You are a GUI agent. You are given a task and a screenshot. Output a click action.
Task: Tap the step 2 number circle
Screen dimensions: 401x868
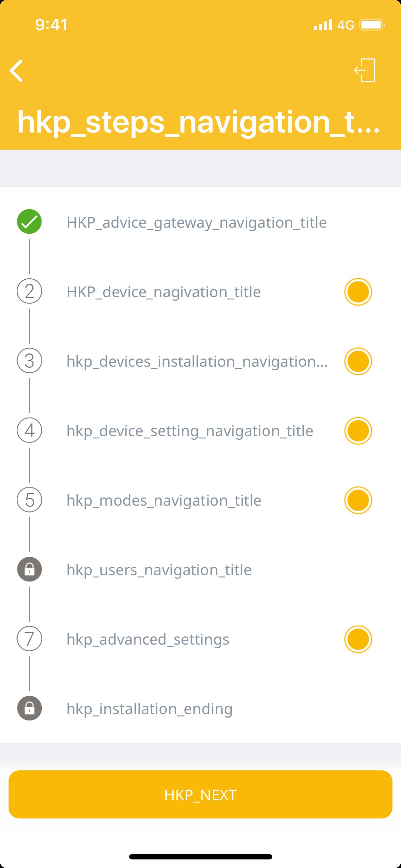click(x=29, y=291)
